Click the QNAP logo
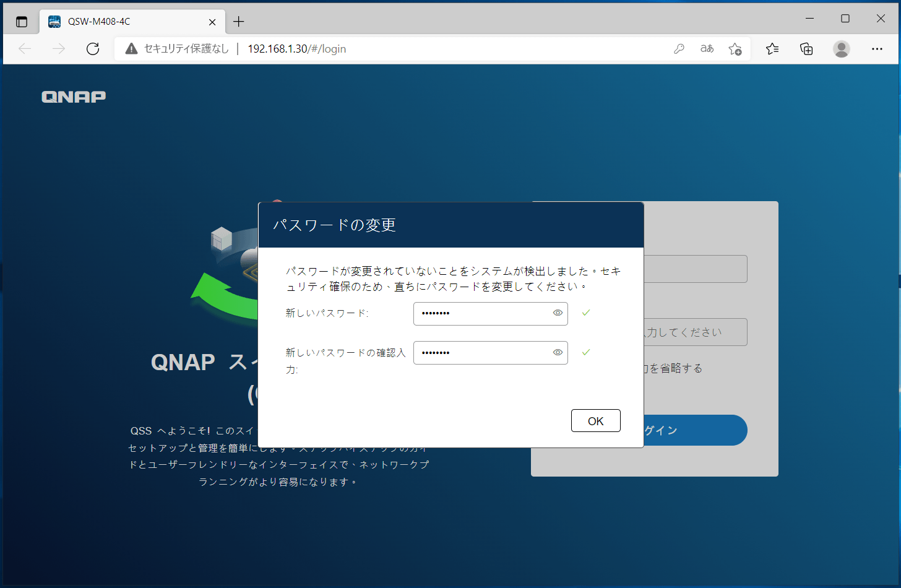This screenshot has height=588, width=901. tap(74, 97)
